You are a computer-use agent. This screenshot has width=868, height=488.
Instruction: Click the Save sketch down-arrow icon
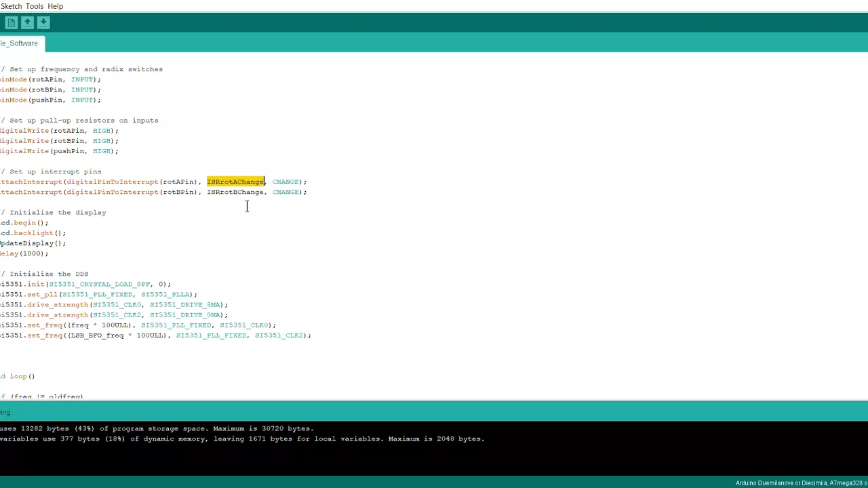[43, 22]
